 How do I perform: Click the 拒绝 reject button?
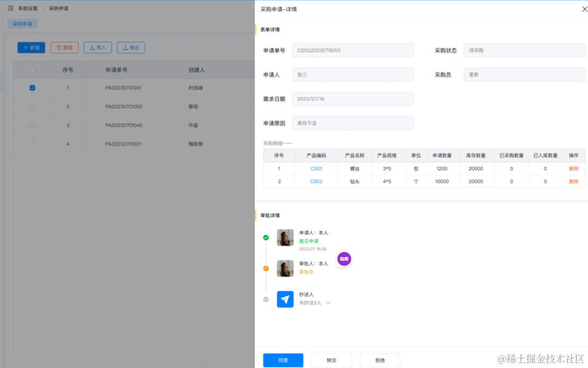[x=380, y=360]
